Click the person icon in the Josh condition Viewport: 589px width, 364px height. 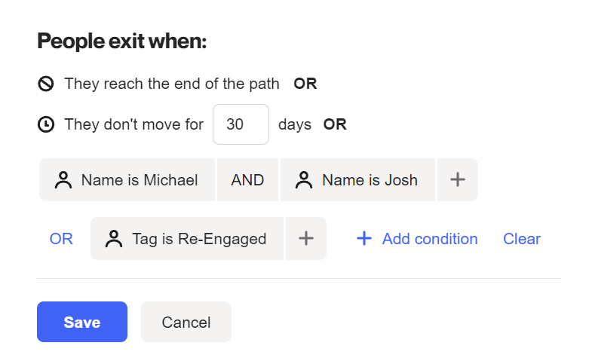pos(304,180)
